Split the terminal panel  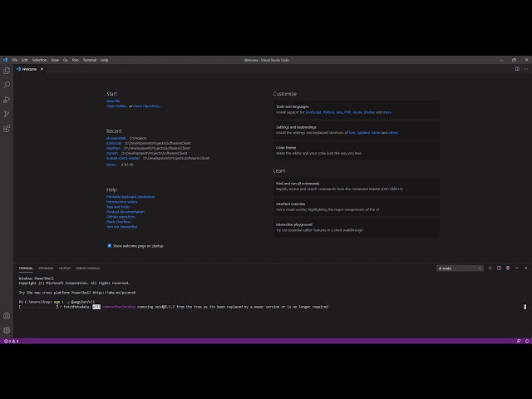coord(499,268)
